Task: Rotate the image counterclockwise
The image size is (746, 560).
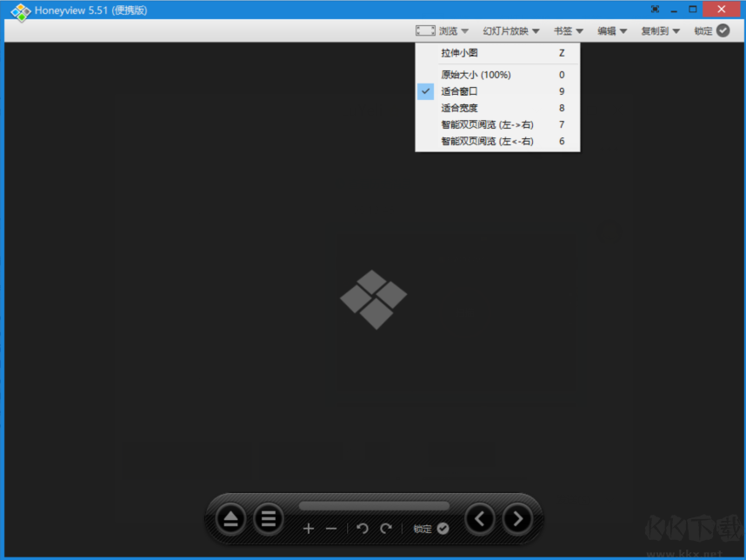Action: pos(363,528)
